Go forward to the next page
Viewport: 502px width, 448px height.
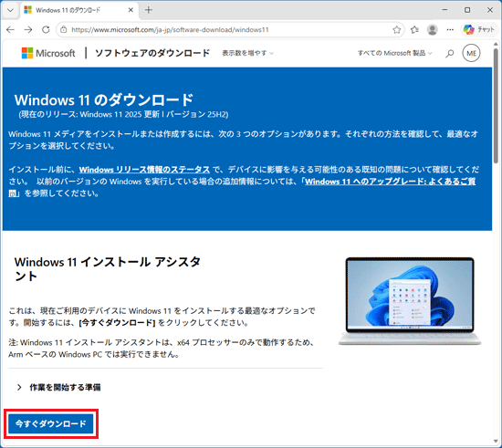click(x=28, y=30)
